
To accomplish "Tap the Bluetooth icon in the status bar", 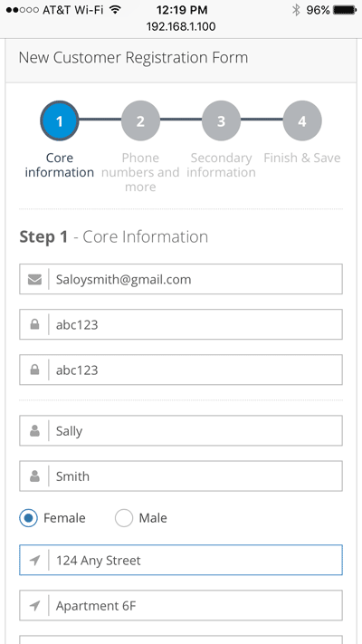I will tap(296, 10).
